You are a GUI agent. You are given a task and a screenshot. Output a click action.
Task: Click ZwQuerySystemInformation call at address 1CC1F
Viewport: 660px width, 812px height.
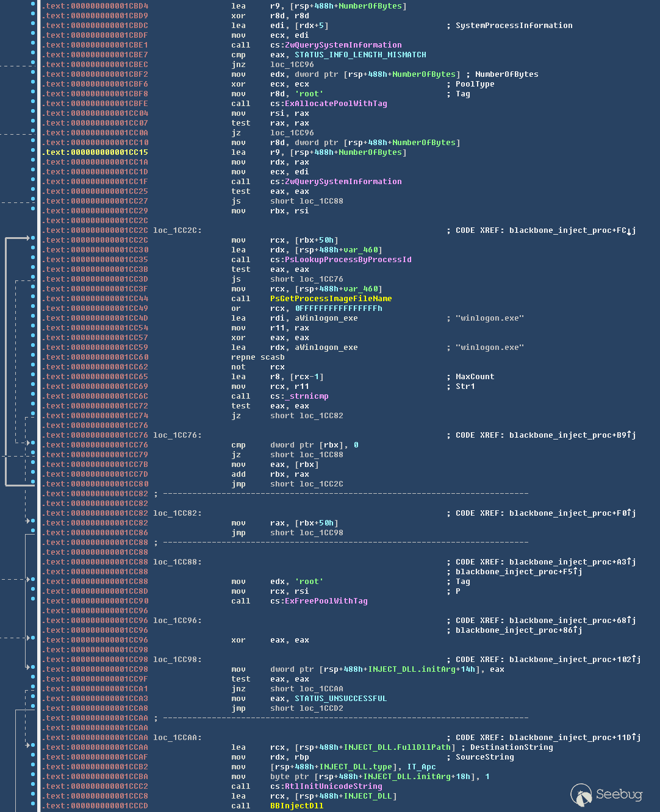coord(343,182)
